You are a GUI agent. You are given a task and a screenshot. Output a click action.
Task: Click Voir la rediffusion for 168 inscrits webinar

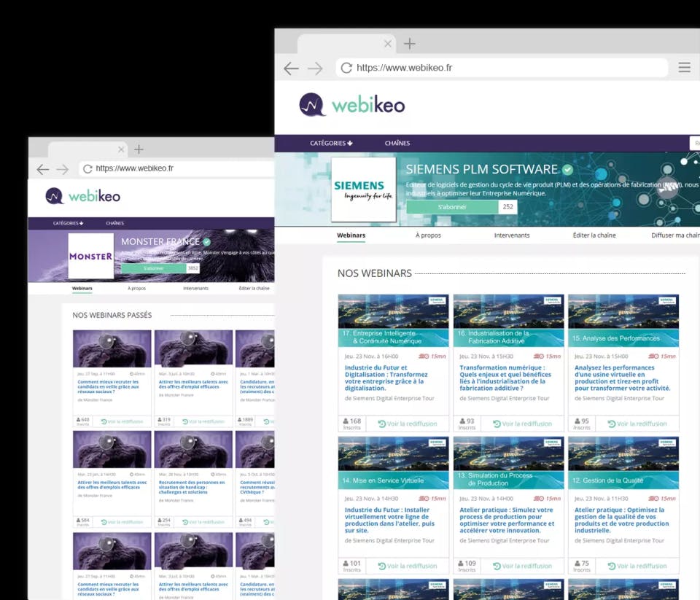408,424
